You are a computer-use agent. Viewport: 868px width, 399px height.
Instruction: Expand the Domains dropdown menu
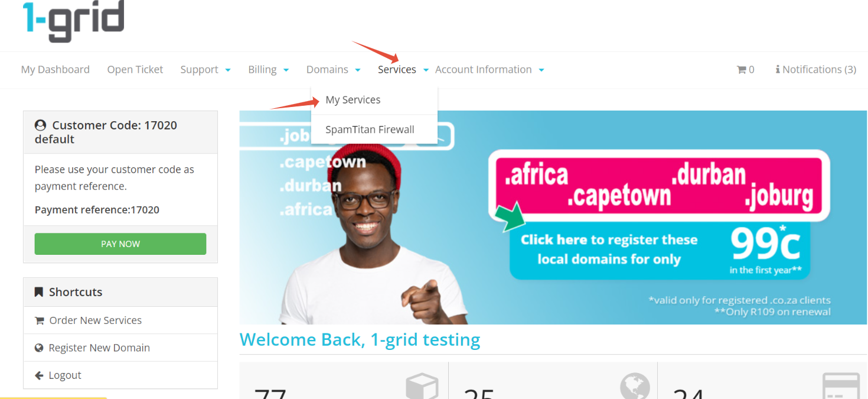tap(334, 70)
